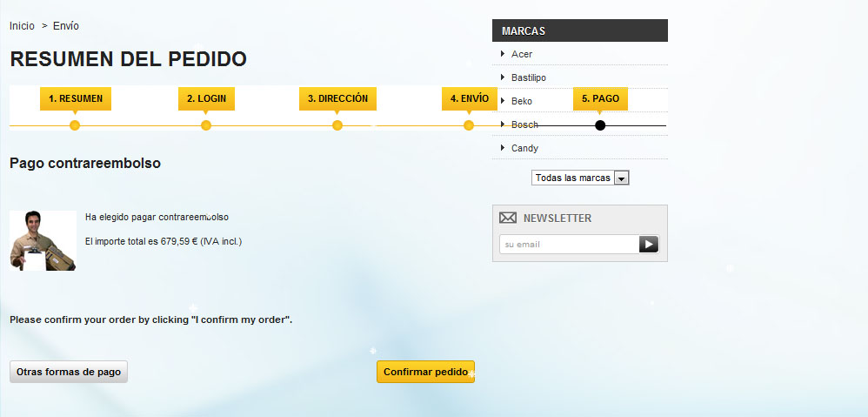868x417 pixels.
Task: Click 'Ha elegido pagar contrareembolso' text
Action: point(157,217)
